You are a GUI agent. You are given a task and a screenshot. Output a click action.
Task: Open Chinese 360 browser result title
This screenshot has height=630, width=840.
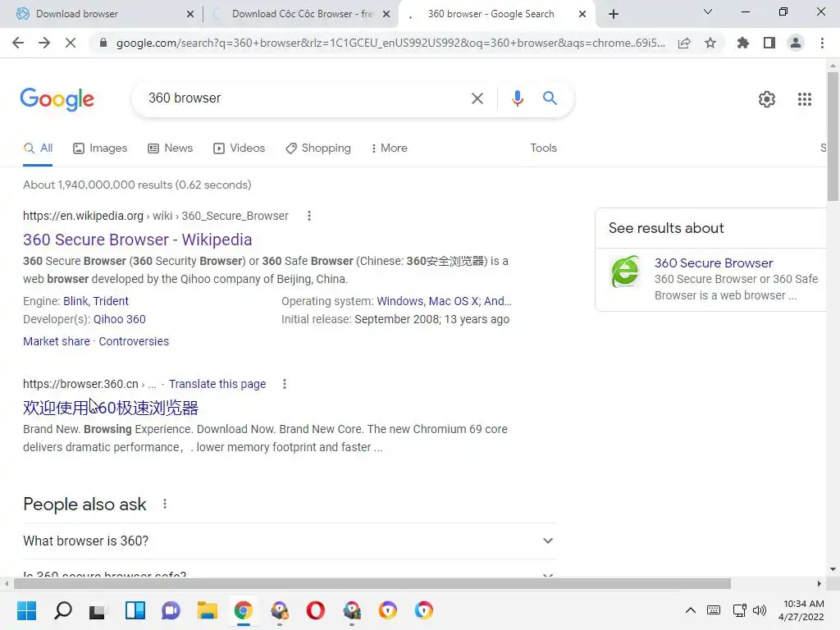[111, 408]
